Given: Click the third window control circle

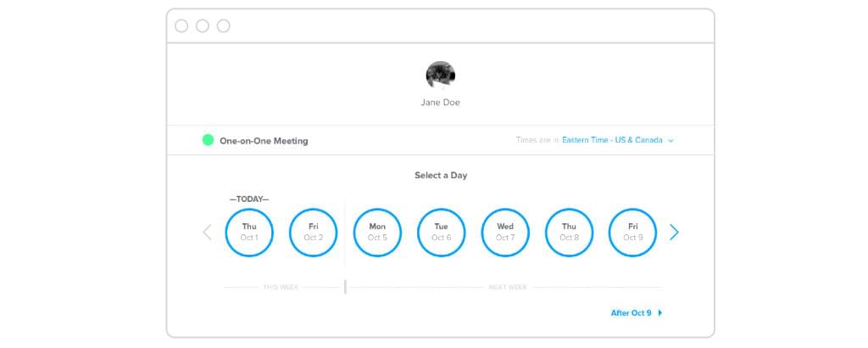Looking at the screenshot, I should pyautogui.click(x=224, y=25).
